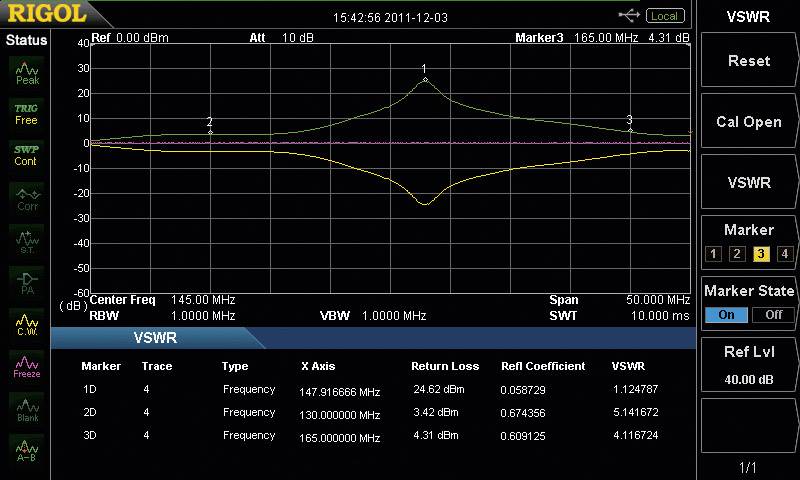Select marker number 1 in Marker menu
800x480 pixels.
pos(713,253)
